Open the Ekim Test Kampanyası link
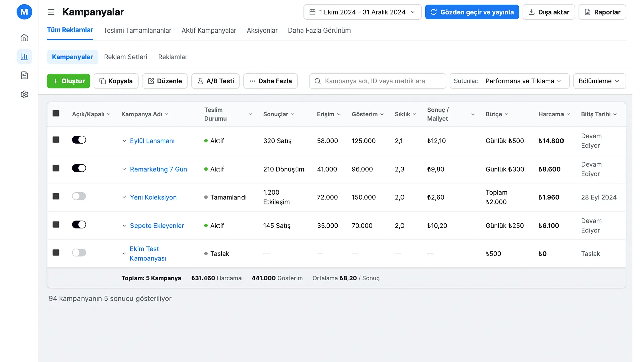The width and height of the screenshot is (644, 362). [148, 254]
